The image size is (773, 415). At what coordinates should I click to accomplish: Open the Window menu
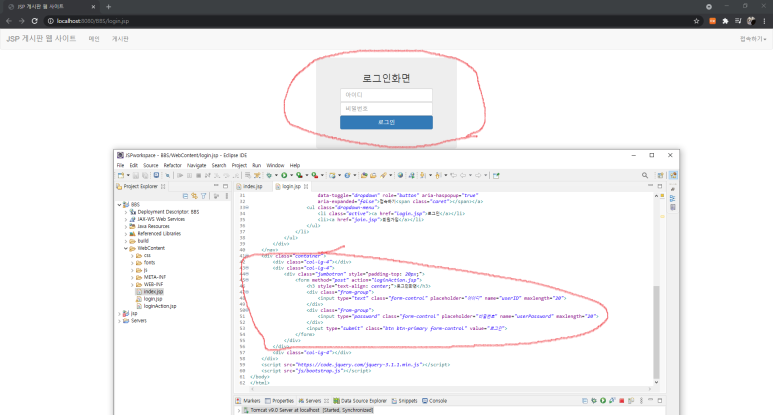[275, 166]
